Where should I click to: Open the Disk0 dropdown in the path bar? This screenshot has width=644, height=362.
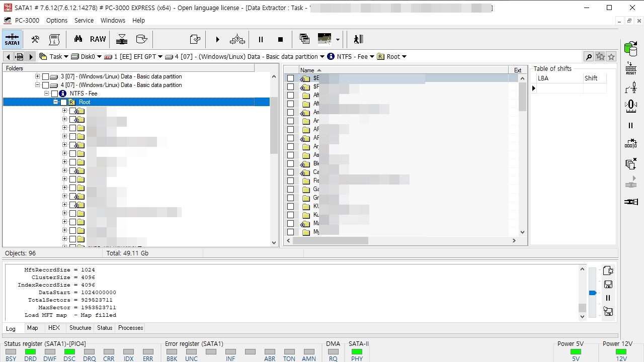pos(99,57)
